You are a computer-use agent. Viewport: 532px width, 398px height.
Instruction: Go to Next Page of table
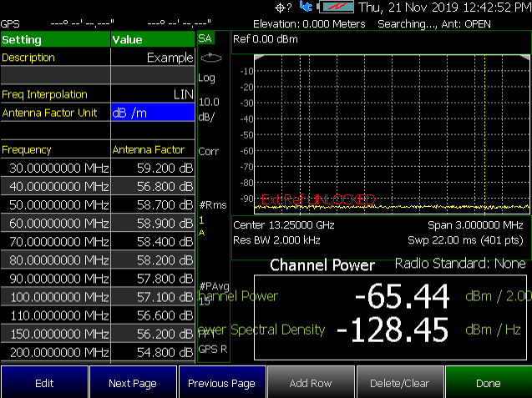(x=133, y=383)
